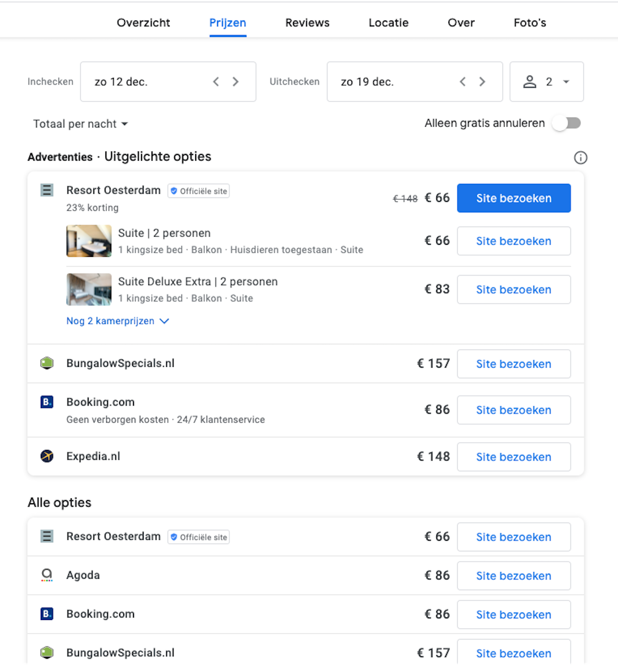Viewport: 618px width, 672px height.
Task: Visit site for featured BungalowSpecials.nl €157
Action: click(514, 364)
